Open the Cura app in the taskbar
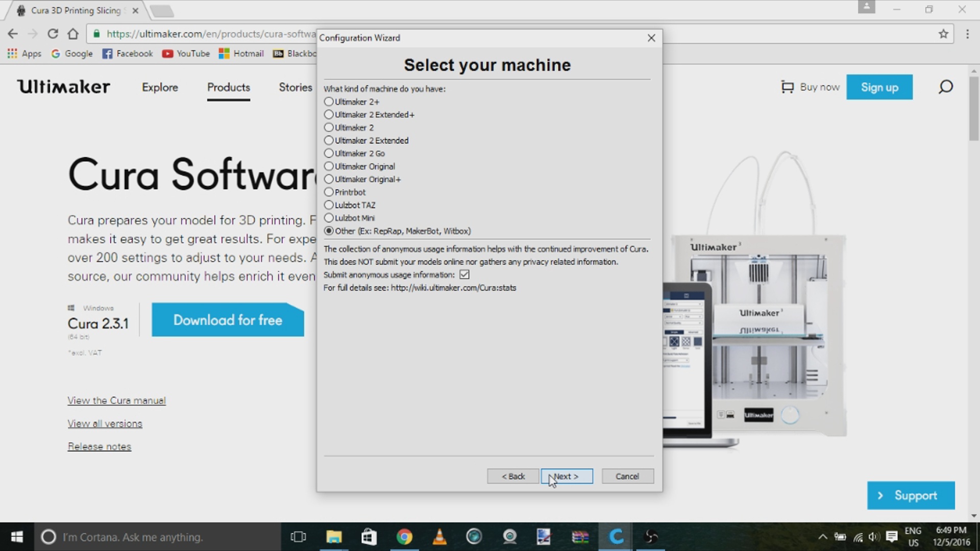This screenshot has width=980, height=551. 616,537
